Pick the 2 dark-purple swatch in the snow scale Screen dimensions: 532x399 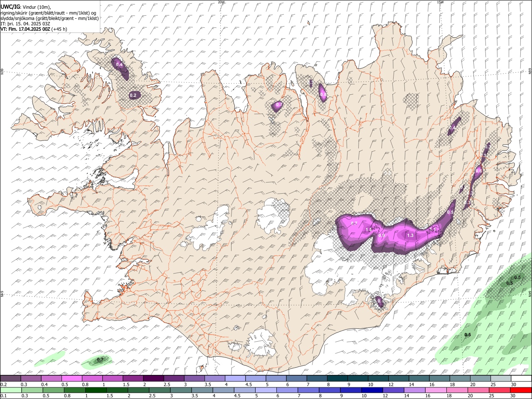153,378
